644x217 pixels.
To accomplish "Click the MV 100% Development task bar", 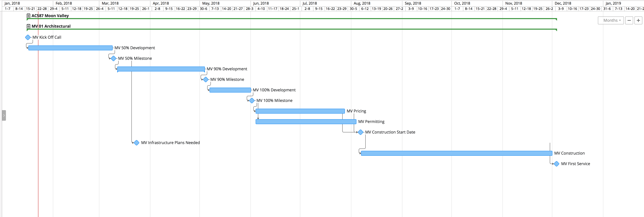I will 230,90.
